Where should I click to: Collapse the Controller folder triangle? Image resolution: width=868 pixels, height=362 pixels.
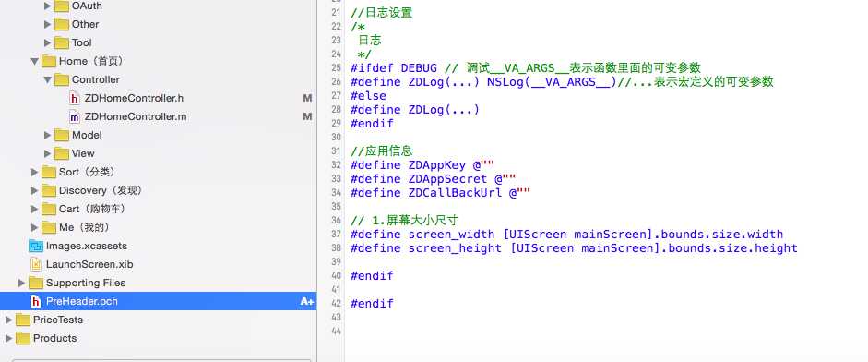pos(48,79)
